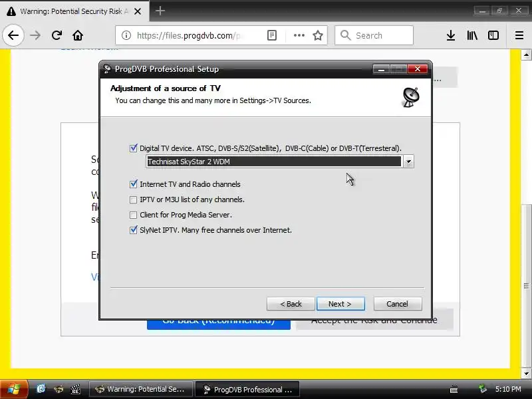532x399 pixels.
Task: Minimize the ProgDVB Professional Setup dialog
Action: [381, 69]
